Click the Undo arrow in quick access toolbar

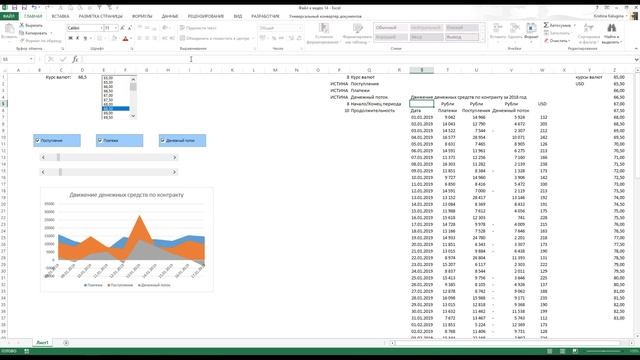34,8
